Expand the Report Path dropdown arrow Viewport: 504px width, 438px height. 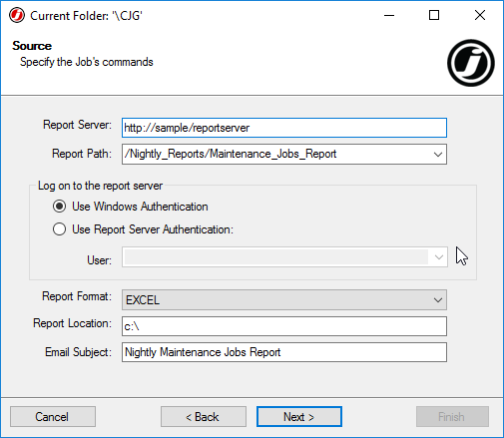pos(438,155)
